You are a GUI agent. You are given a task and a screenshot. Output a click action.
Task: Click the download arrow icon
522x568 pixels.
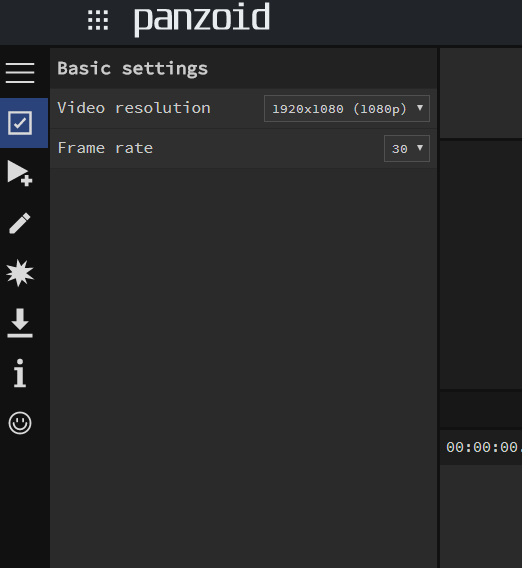20,323
